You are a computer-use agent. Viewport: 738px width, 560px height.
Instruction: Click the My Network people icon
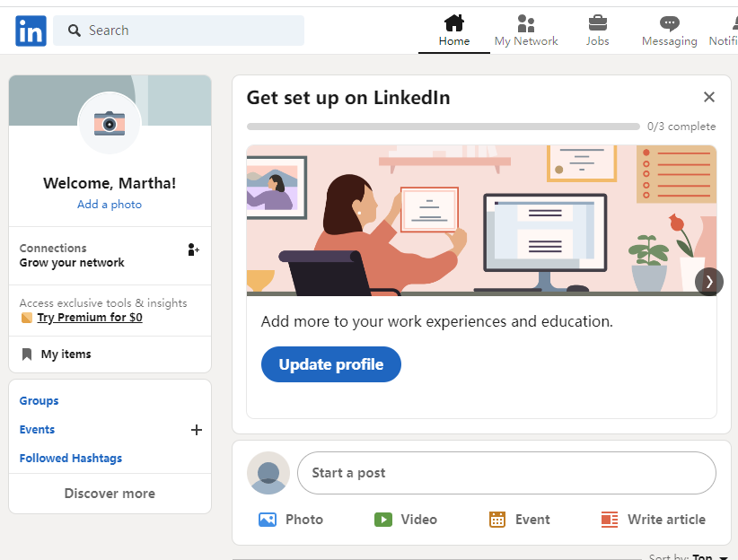[x=526, y=23]
